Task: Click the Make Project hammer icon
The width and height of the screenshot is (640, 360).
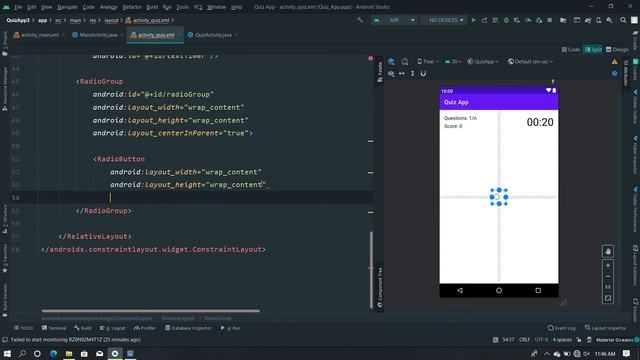Action: pos(360,20)
